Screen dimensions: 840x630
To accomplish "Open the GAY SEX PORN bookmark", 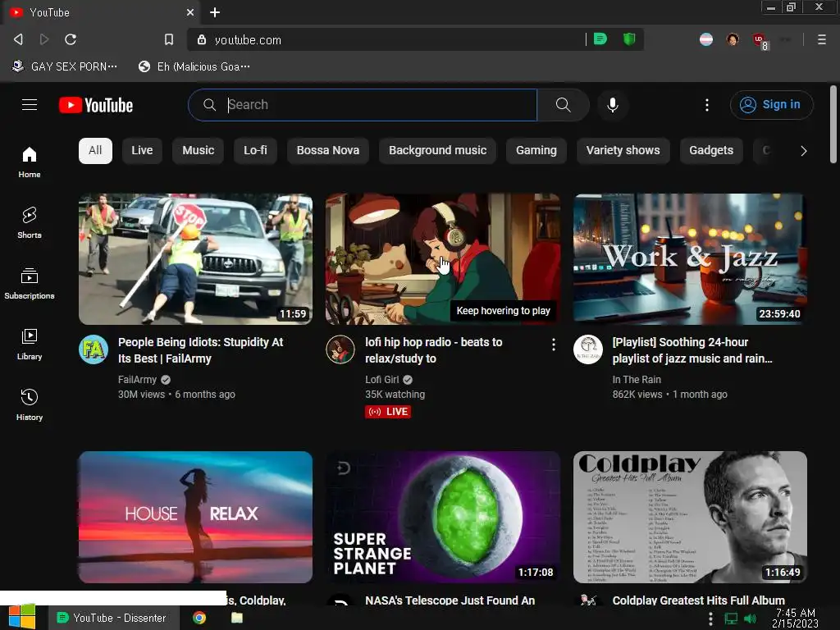I will [65, 66].
